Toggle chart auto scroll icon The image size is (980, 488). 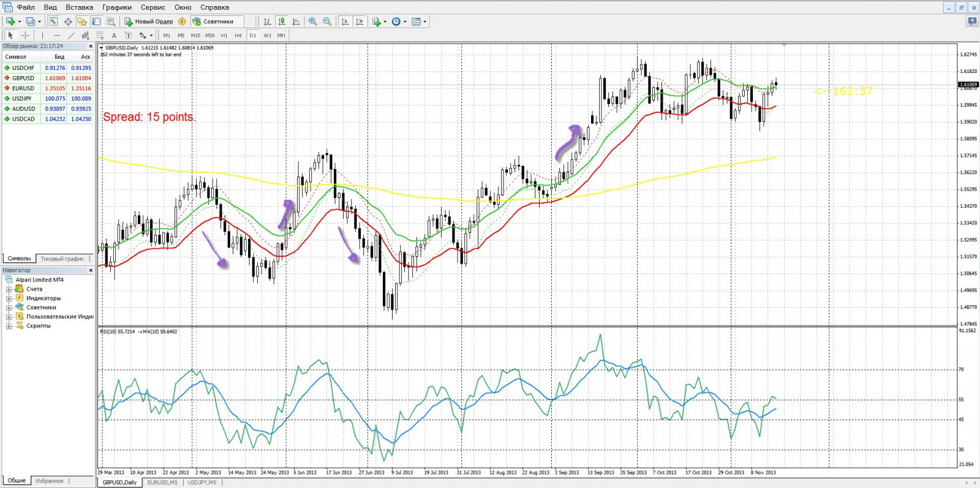click(x=345, y=21)
